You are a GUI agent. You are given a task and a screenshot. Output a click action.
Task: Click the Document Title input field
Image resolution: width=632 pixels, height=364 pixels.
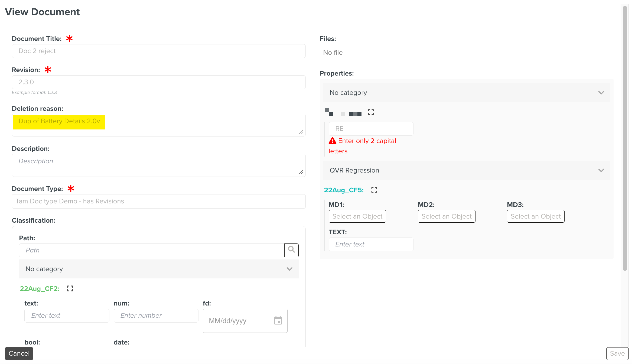click(x=159, y=51)
